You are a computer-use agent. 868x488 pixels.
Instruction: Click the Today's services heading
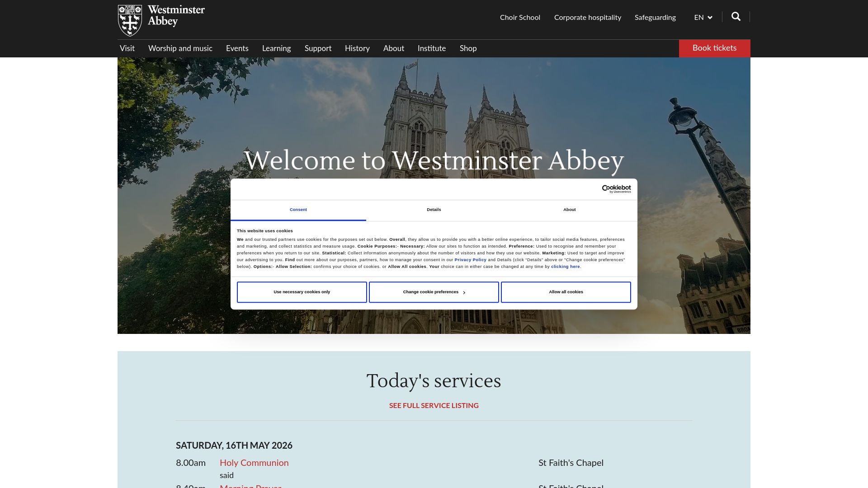[434, 381]
